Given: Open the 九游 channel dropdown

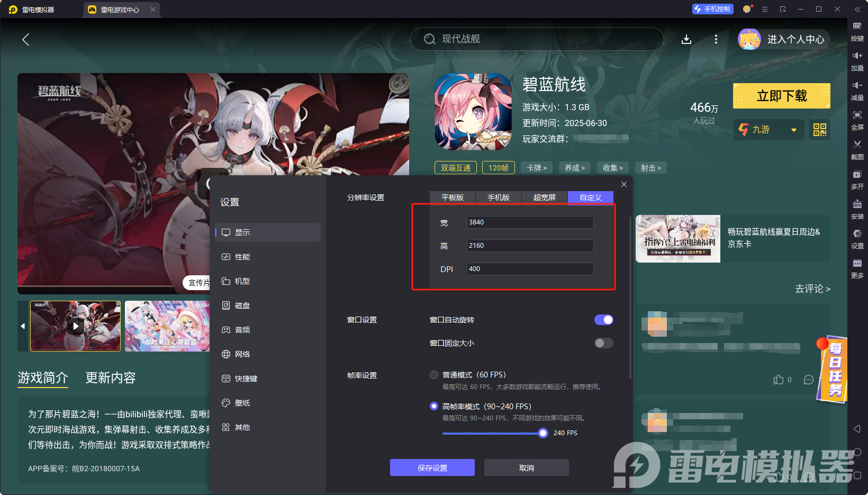Looking at the screenshot, I should click(x=768, y=130).
